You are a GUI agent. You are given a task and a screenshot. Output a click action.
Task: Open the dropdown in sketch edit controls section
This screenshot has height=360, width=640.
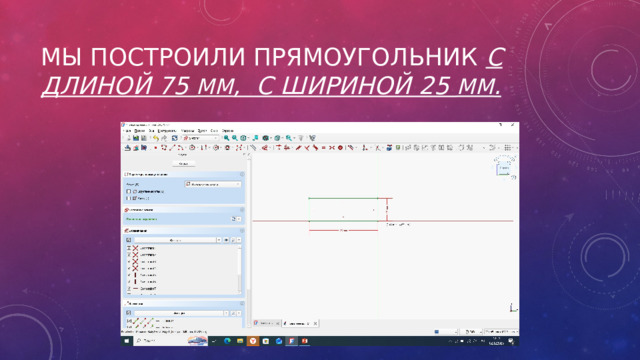[213, 184]
